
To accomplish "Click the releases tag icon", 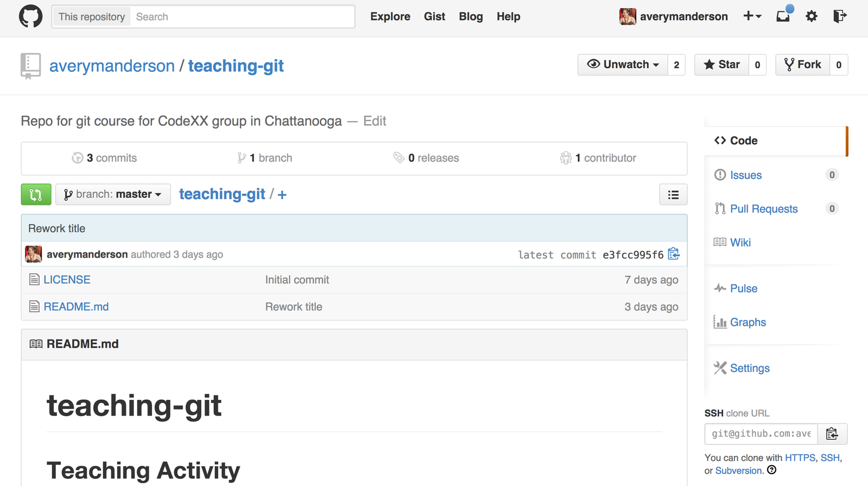I will (399, 158).
